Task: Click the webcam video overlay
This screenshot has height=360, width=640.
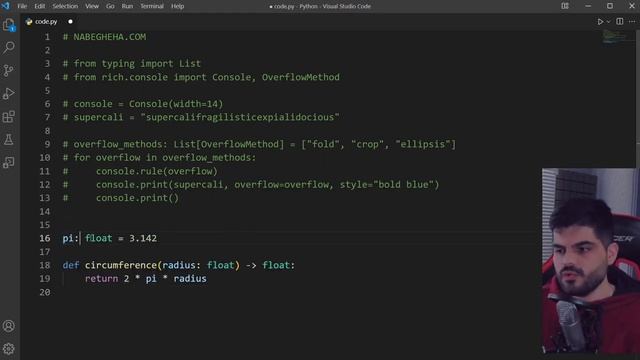Action: [x=590, y=261]
